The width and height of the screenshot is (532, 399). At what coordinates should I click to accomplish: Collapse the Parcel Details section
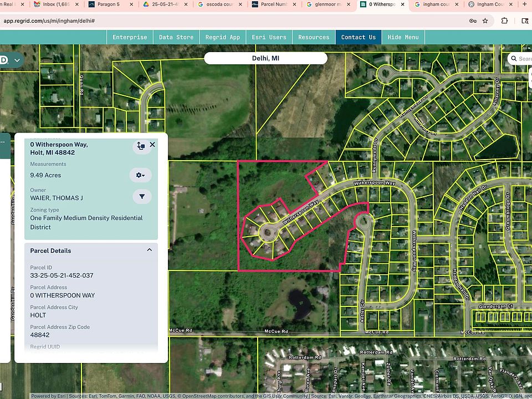click(149, 250)
